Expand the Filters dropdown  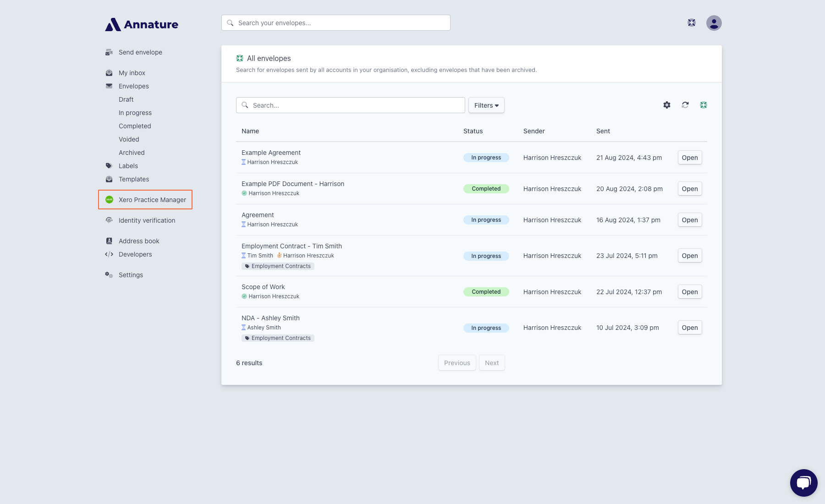pos(486,105)
